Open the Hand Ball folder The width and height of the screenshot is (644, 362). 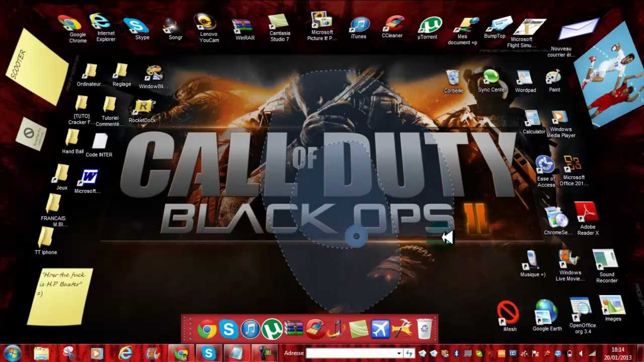(x=72, y=138)
